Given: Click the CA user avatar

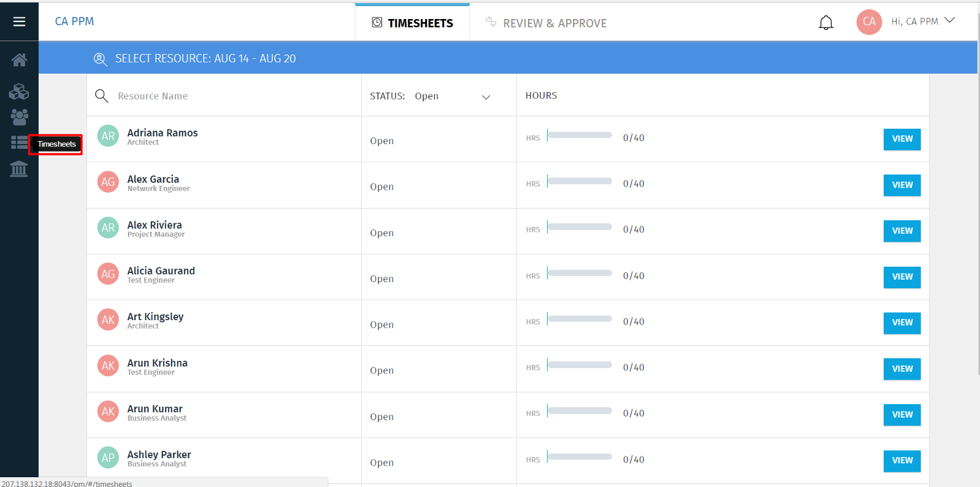Looking at the screenshot, I should coord(869,21).
